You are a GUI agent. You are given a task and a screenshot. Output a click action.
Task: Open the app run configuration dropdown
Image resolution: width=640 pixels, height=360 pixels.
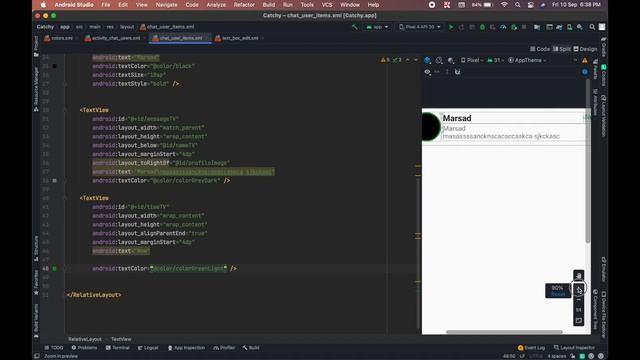point(377,27)
